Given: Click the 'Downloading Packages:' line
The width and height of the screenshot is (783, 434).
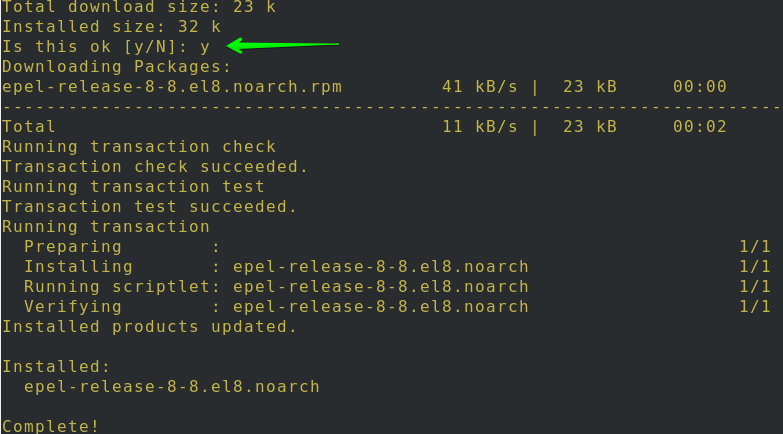Looking at the screenshot, I should 116,67.
